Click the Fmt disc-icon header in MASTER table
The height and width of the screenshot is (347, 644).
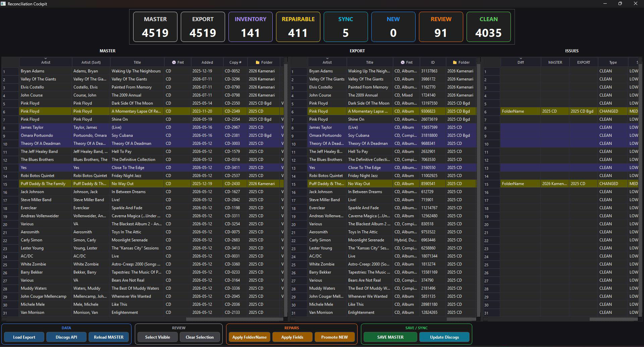tap(178, 62)
